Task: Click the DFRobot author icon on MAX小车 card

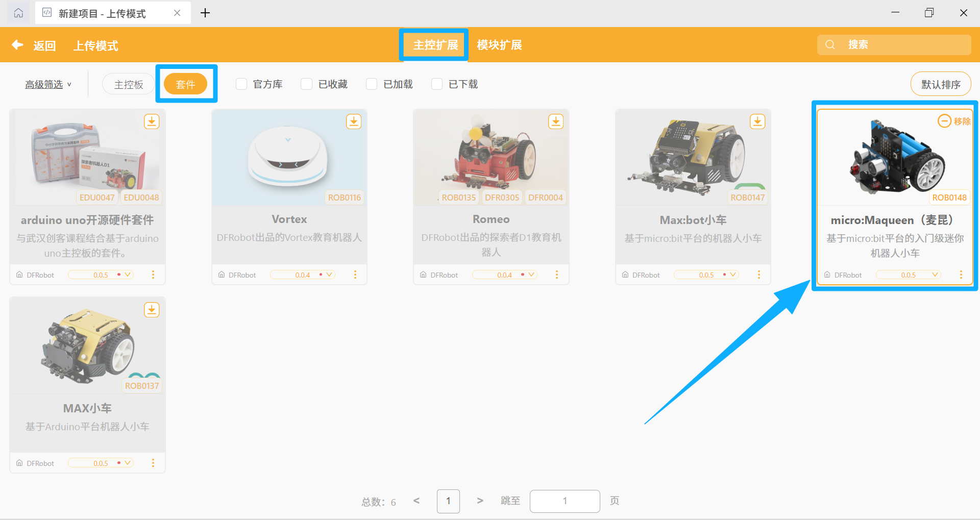Action: click(x=19, y=463)
